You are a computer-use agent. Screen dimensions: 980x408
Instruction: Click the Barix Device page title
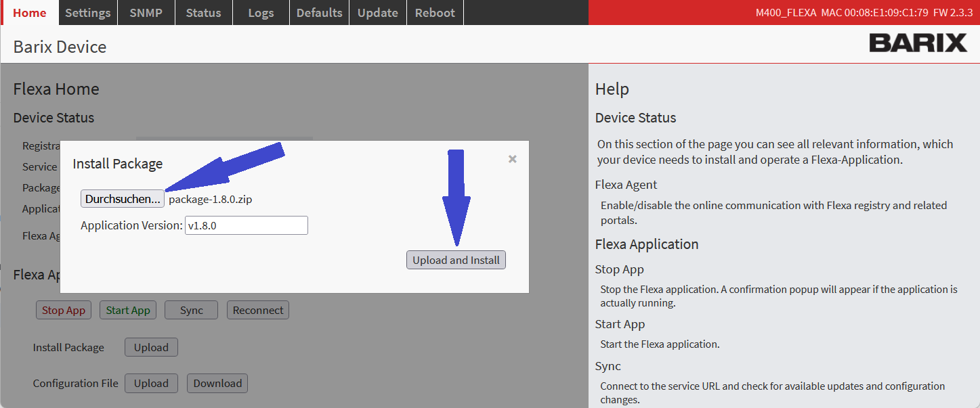click(60, 47)
